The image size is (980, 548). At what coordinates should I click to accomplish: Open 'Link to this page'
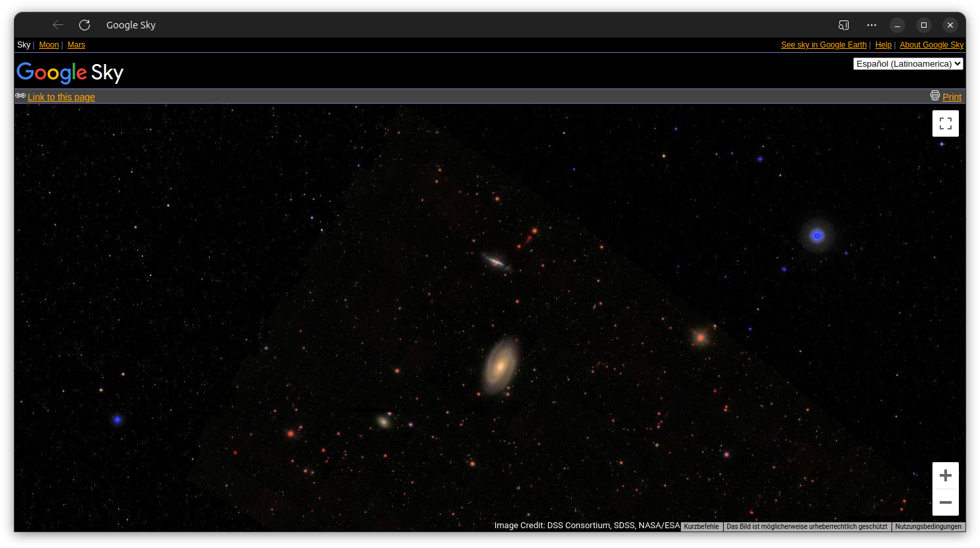click(61, 97)
